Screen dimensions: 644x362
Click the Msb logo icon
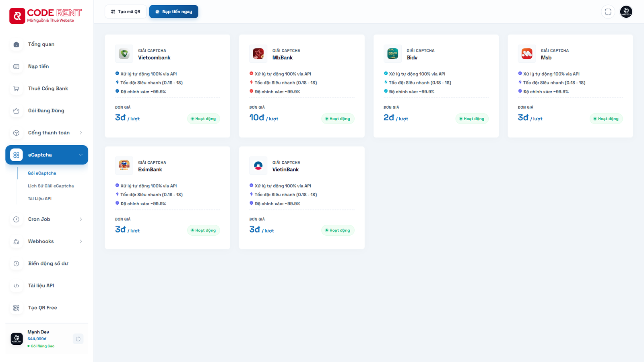pyautogui.click(x=526, y=54)
